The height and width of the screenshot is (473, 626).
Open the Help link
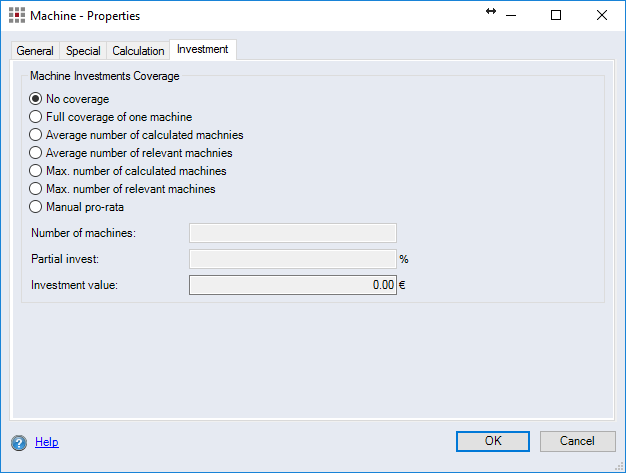(47, 442)
